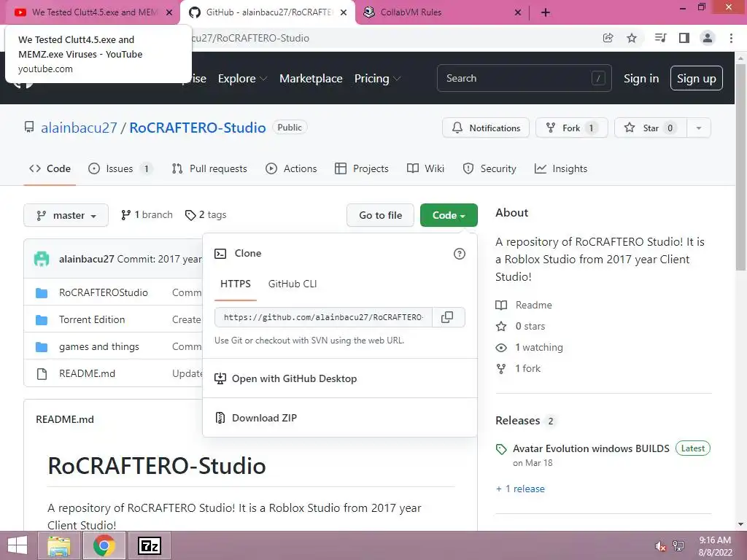Switch to CollabVM Rules browser tab
The width and height of the screenshot is (747, 560).
[443, 12]
